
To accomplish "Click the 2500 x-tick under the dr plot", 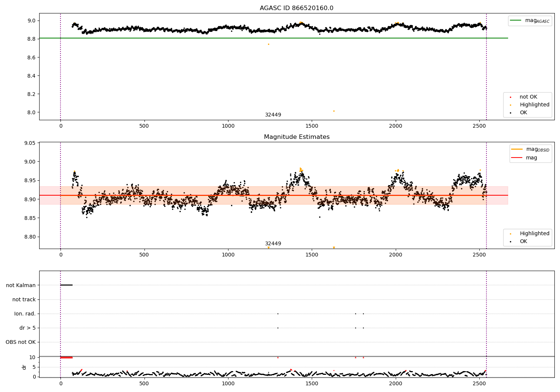I will click(x=479, y=383).
